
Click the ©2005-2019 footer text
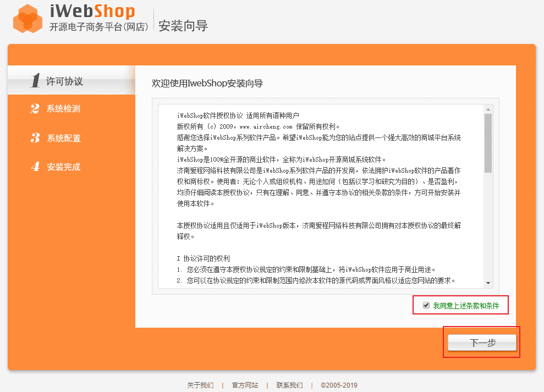[x=339, y=385]
